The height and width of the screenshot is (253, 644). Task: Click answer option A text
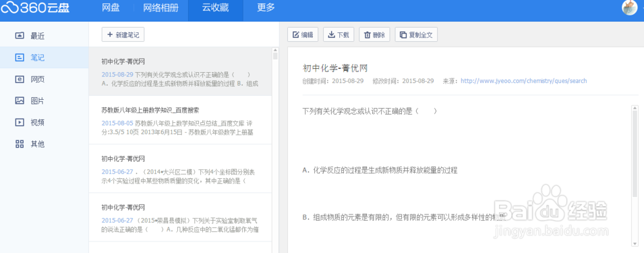tap(380, 171)
